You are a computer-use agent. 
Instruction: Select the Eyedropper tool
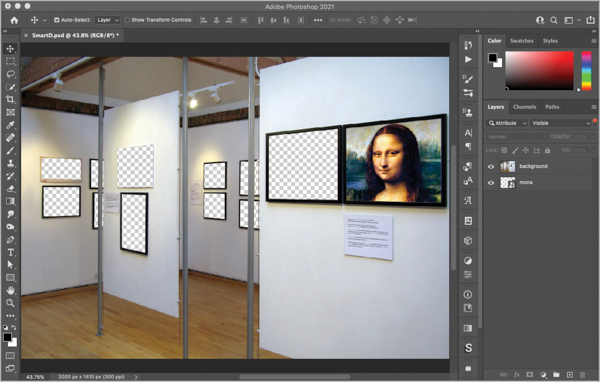point(10,125)
